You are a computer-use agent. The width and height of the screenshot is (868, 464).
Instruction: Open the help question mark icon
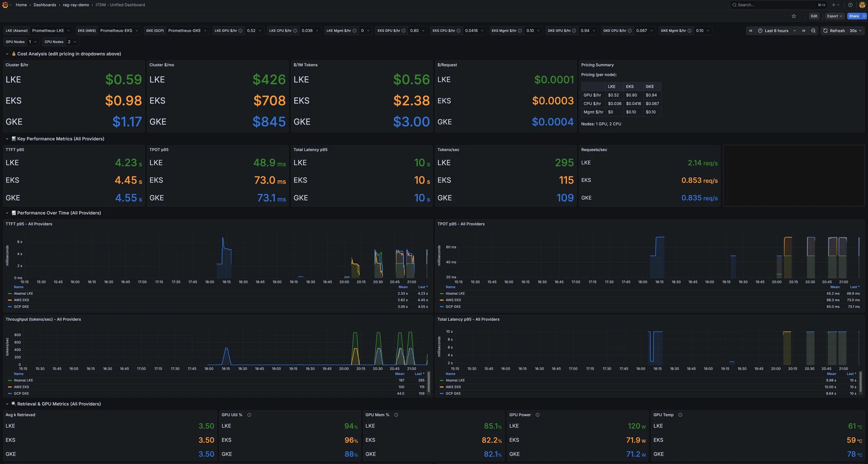850,5
